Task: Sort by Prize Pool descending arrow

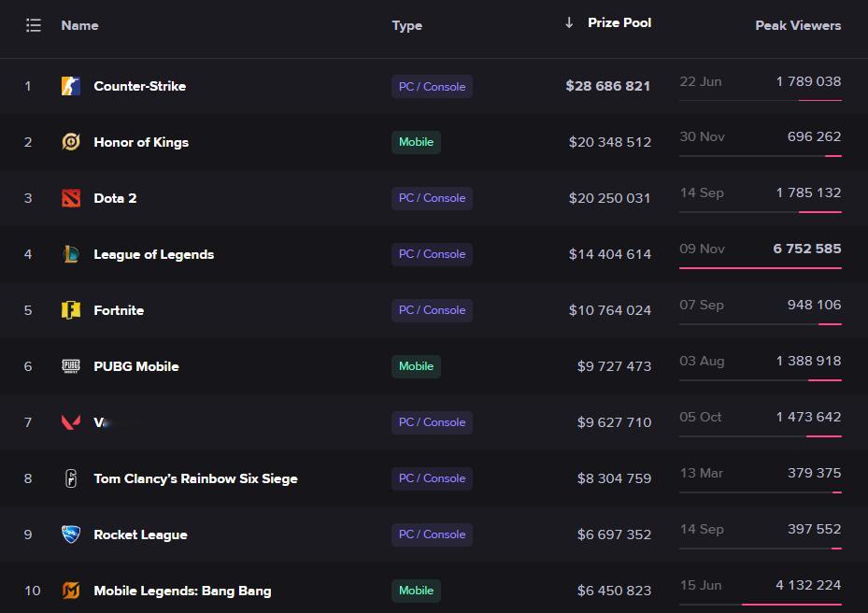Action: 569,22
